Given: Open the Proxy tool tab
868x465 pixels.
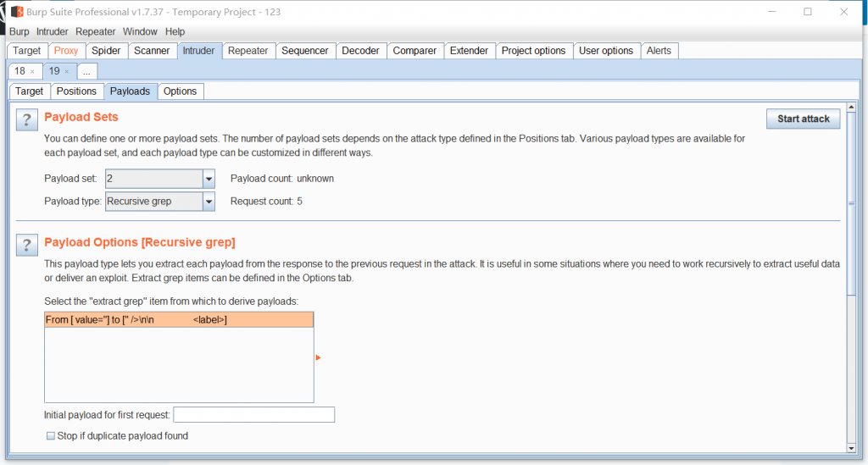Looking at the screenshot, I should coord(66,51).
